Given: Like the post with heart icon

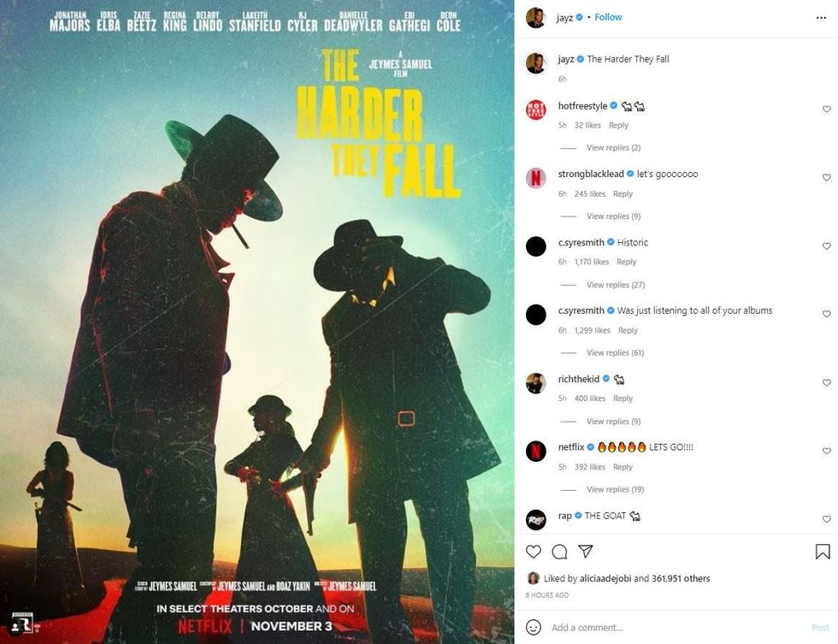Looking at the screenshot, I should pos(534,552).
